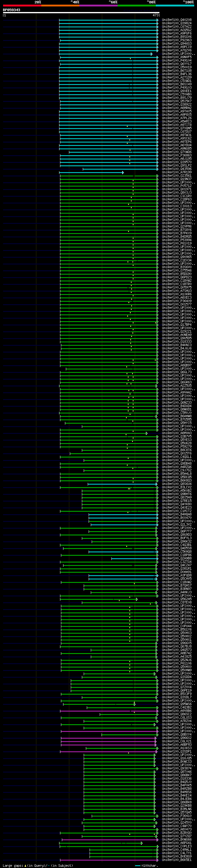Select hit UniRef100_C6TAZ2
Screen dimensions: 197x868
click(x=177, y=26)
